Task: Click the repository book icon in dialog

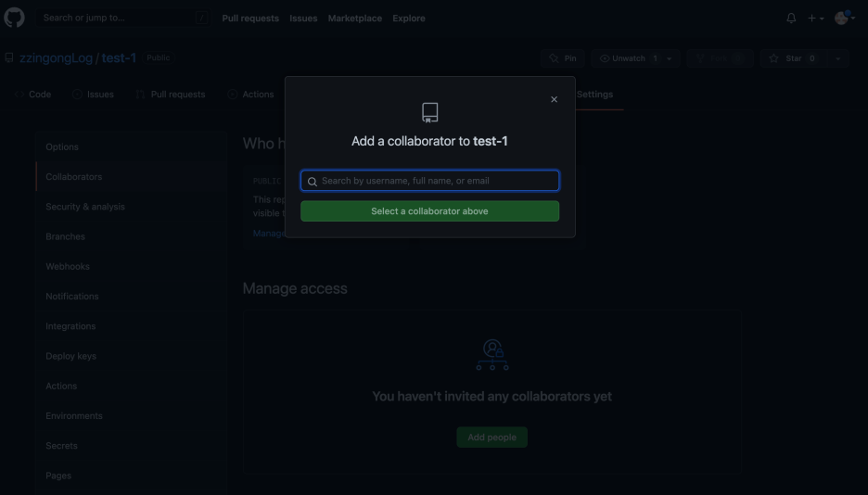Action: pyautogui.click(x=430, y=113)
